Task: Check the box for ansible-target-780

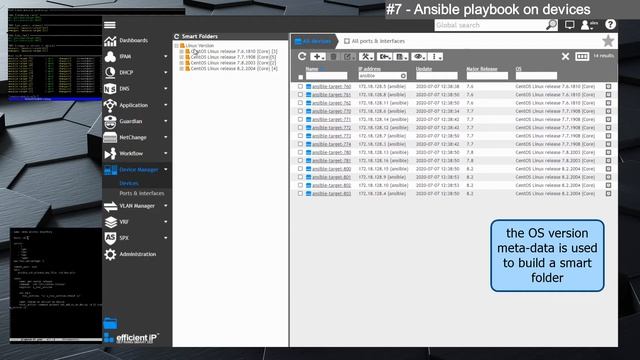Action: point(300,152)
